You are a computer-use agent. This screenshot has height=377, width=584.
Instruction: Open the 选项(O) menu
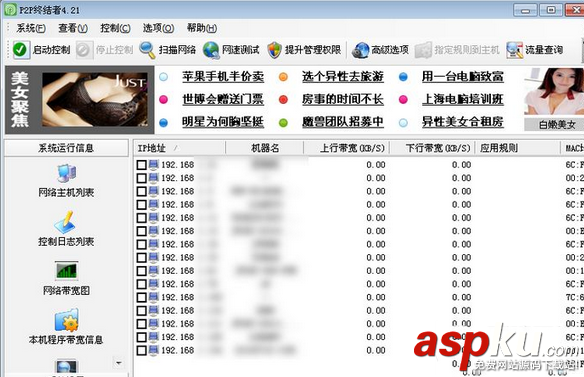[x=158, y=28]
